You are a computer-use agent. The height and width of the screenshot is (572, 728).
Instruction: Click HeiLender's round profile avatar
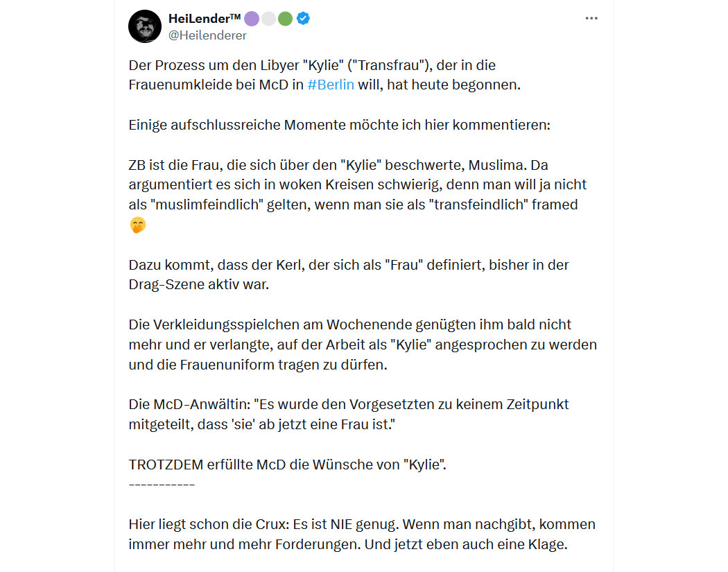click(145, 26)
